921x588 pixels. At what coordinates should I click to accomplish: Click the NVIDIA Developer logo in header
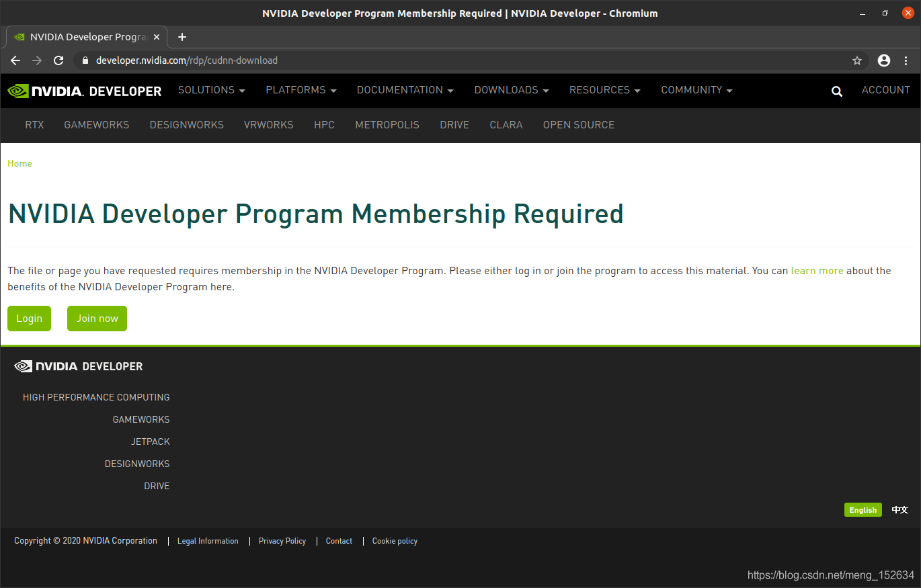tap(85, 91)
